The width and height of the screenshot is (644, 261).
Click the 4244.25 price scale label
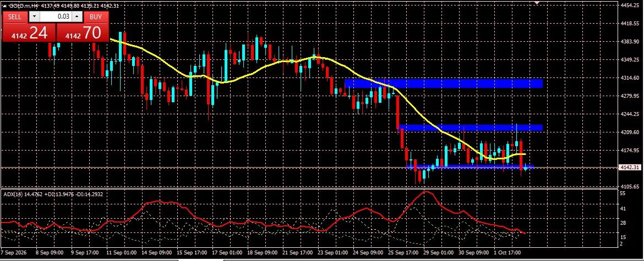click(630, 114)
